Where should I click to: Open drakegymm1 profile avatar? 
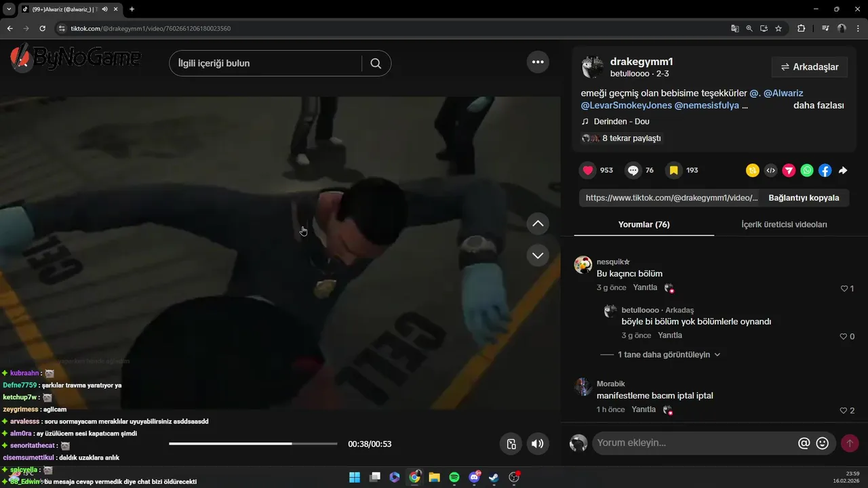[x=592, y=66]
